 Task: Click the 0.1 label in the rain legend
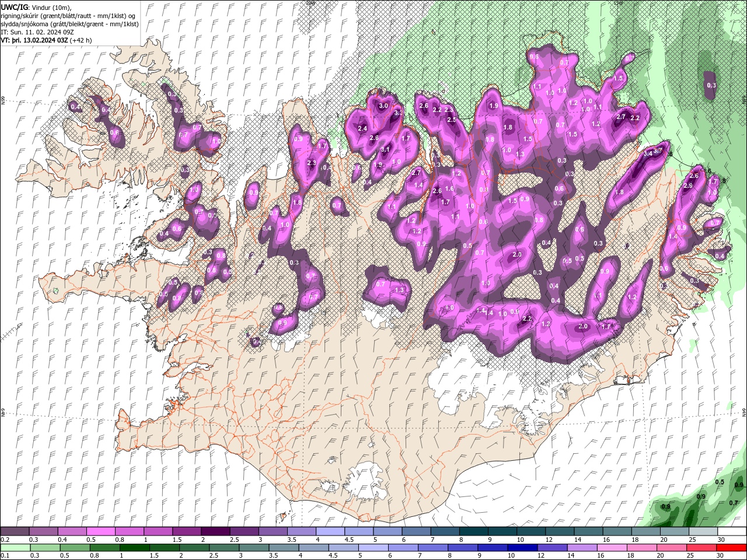point(5,556)
